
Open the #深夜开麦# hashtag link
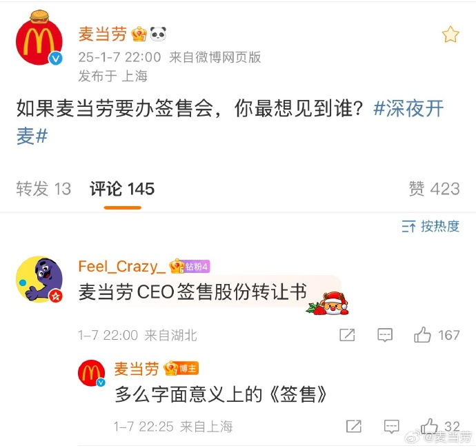pos(408,109)
